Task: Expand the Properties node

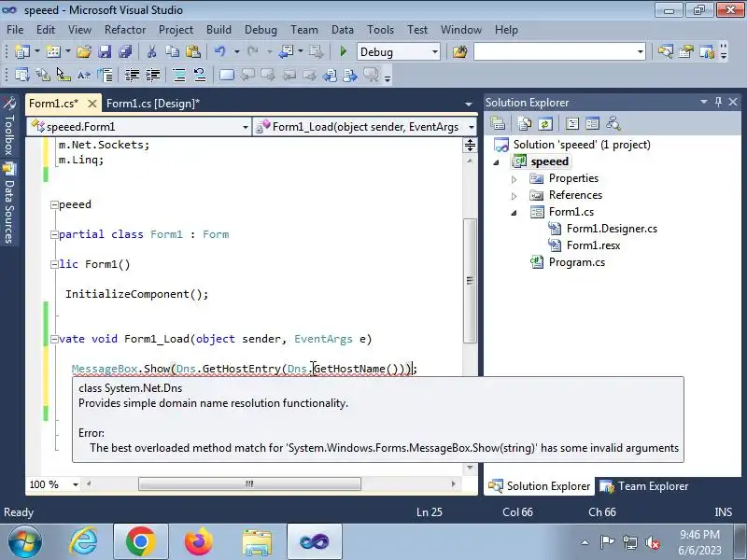Action: click(514, 179)
